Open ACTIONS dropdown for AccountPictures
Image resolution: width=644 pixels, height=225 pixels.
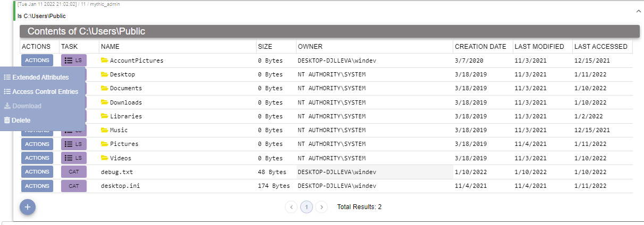[x=37, y=60]
